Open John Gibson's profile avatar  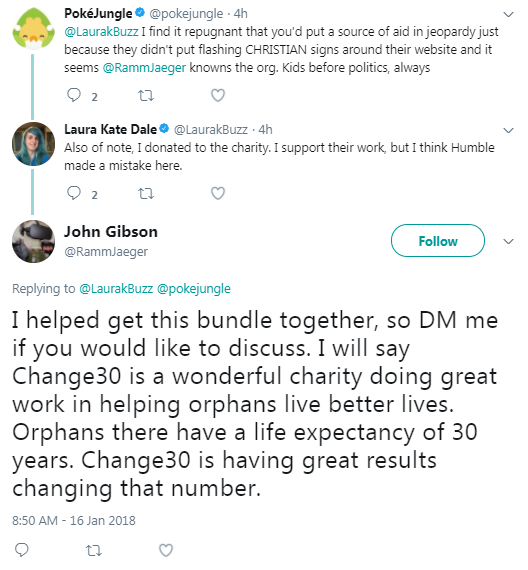pyautogui.click(x=33, y=241)
